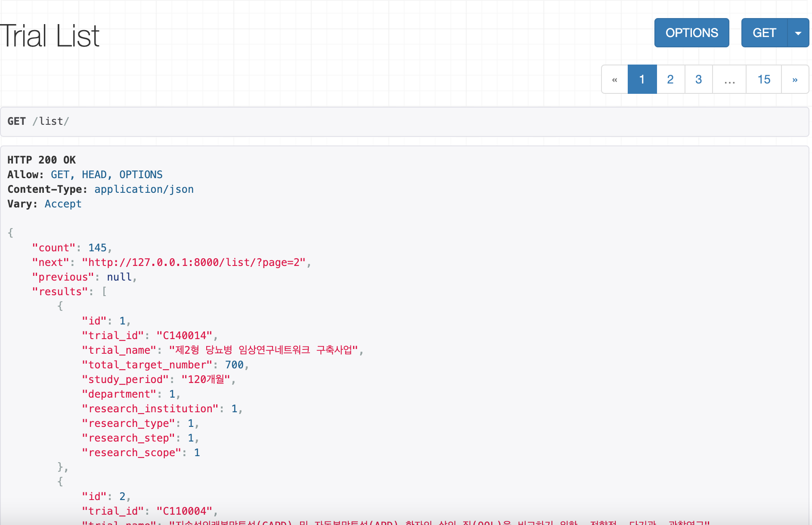Click the blue OPTIONS button

pos(691,33)
